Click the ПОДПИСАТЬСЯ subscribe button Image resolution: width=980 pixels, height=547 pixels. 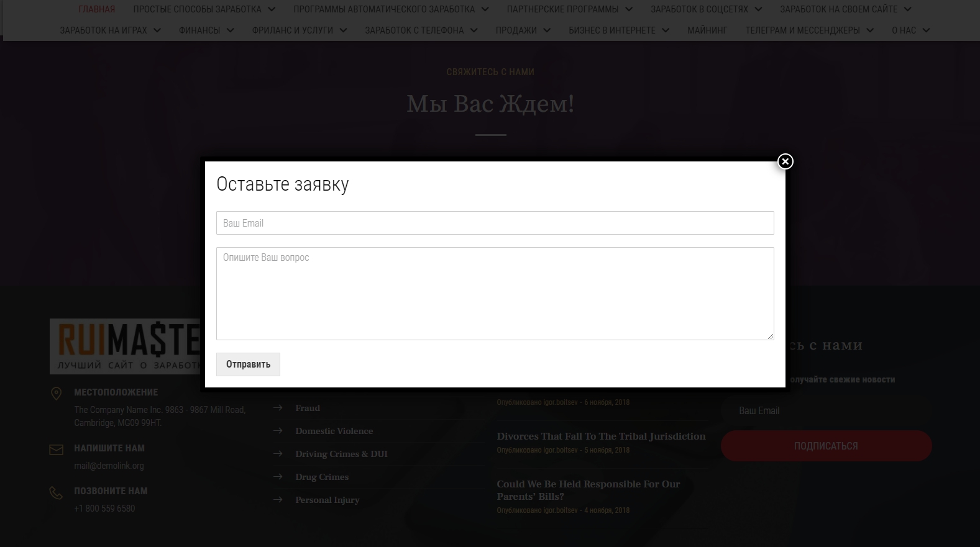coord(826,446)
